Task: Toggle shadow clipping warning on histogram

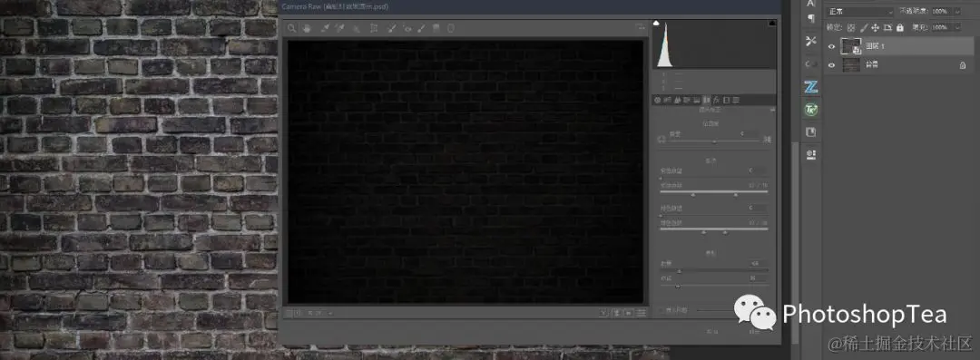Action: pyautogui.click(x=656, y=24)
